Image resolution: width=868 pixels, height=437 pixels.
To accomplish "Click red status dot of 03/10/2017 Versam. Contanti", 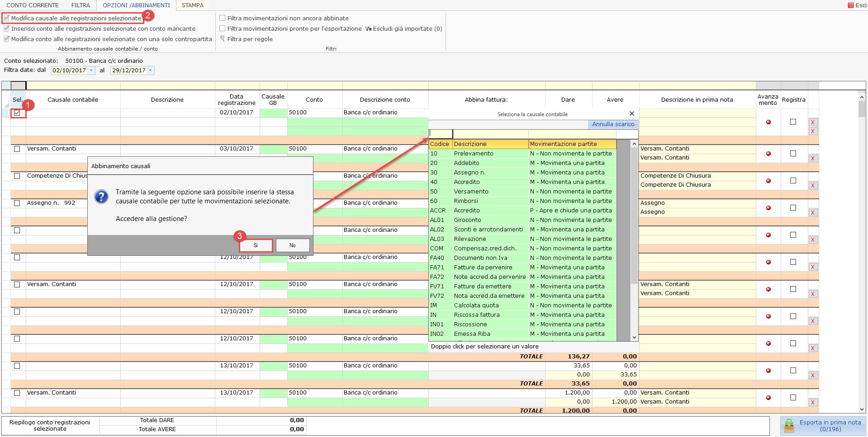I will point(768,154).
